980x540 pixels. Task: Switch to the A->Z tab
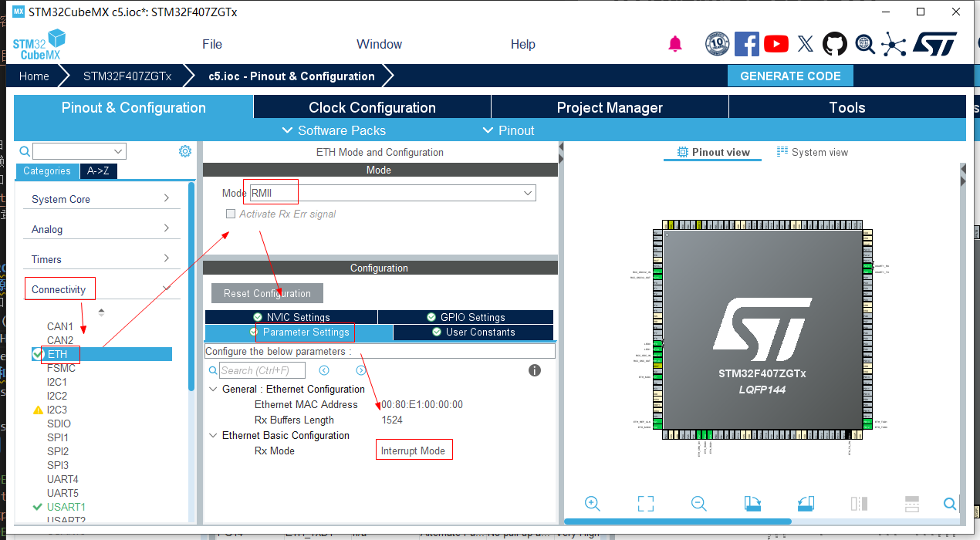99,171
